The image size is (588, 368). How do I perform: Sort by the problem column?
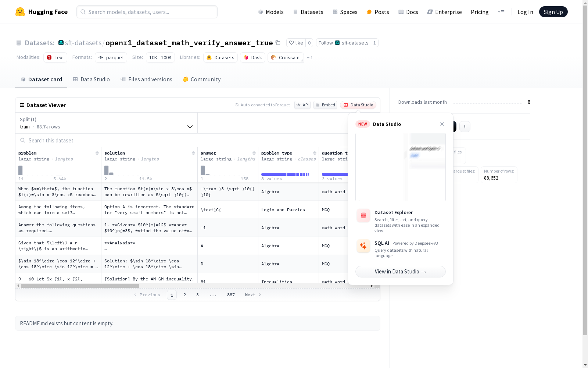point(97,153)
